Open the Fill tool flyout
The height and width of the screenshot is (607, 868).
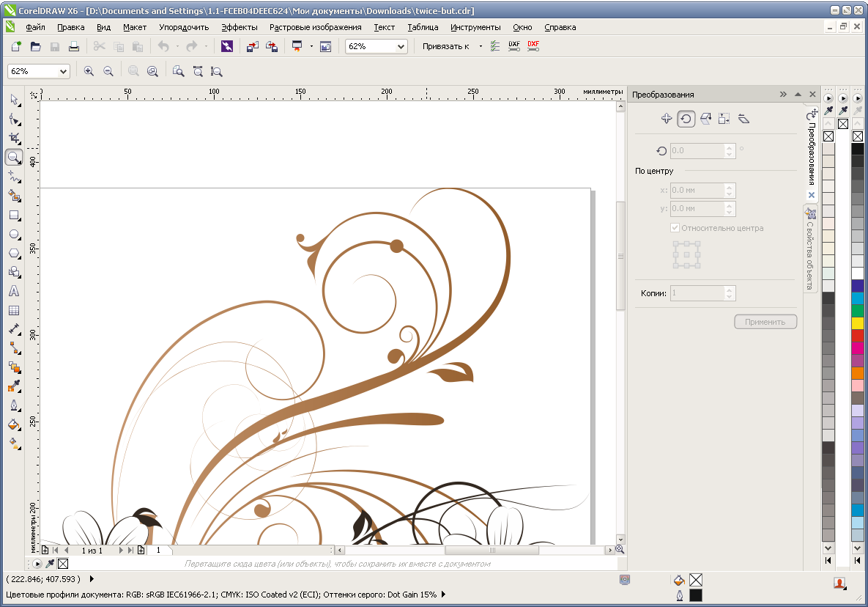pos(15,424)
